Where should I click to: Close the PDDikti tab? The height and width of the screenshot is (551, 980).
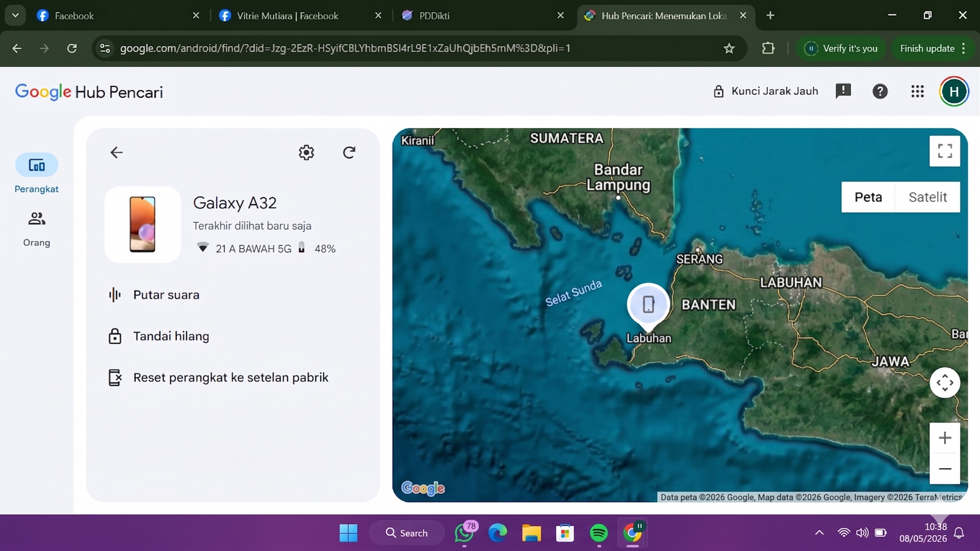click(x=560, y=16)
